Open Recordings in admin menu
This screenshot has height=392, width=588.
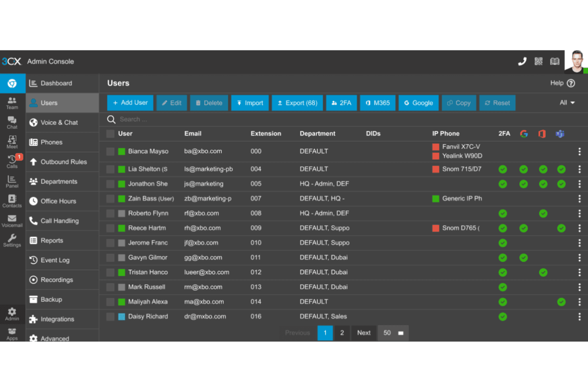click(x=62, y=280)
